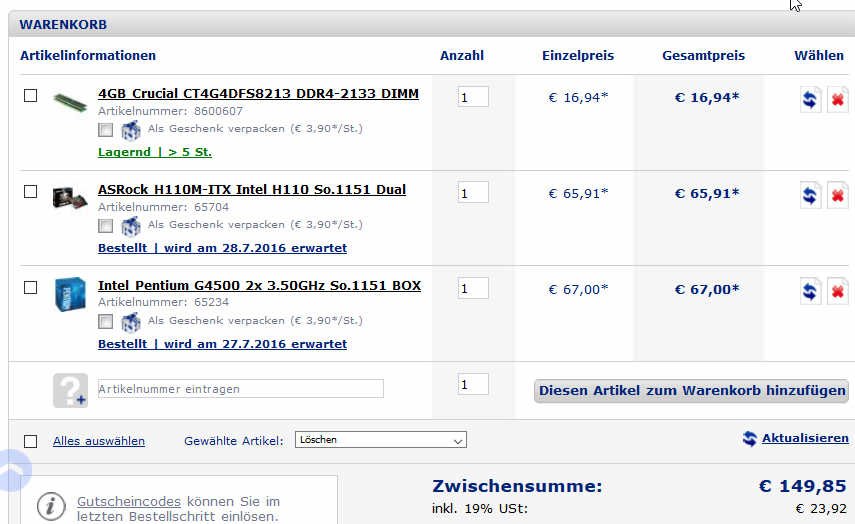855x524 pixels.
Task: Click quantity field for Intel Pentium G4500
Action: [473, 288]
